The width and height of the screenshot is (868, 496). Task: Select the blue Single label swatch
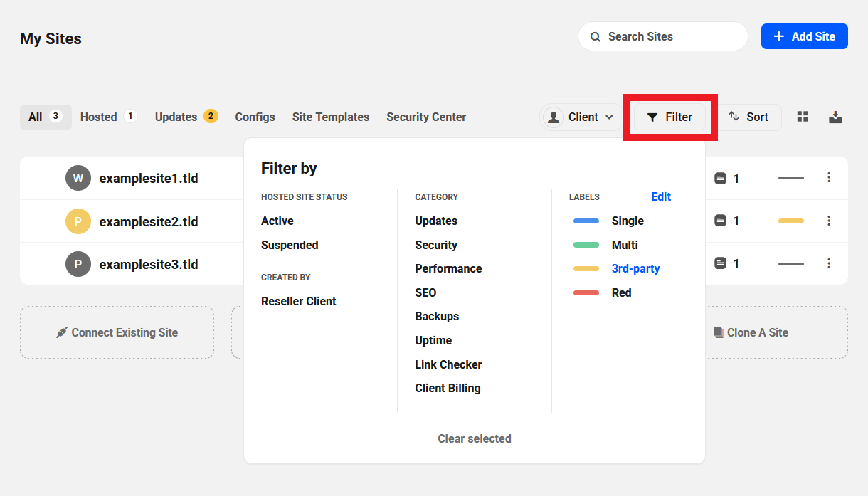[586, 221]
